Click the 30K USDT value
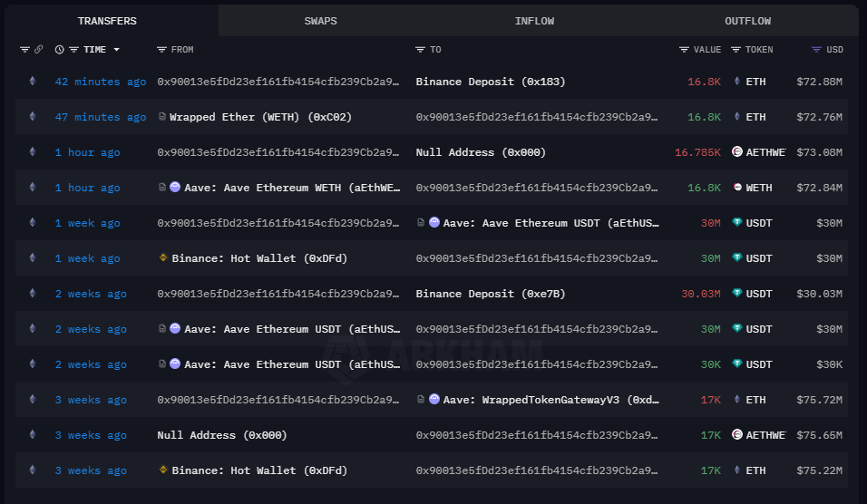The image size is (867, 504). coord(710,364)
